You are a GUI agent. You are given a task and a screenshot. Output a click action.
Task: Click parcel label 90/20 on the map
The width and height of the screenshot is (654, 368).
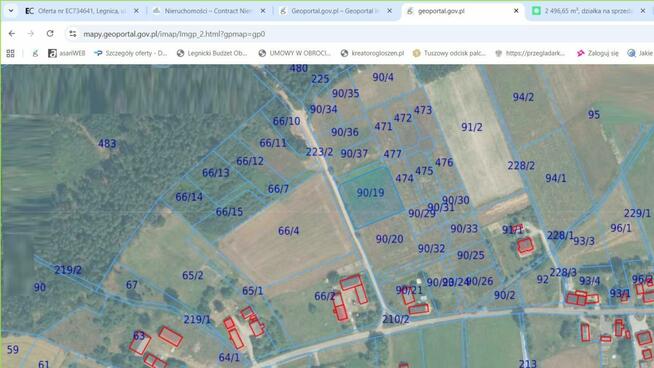click(x=390, y=239)
